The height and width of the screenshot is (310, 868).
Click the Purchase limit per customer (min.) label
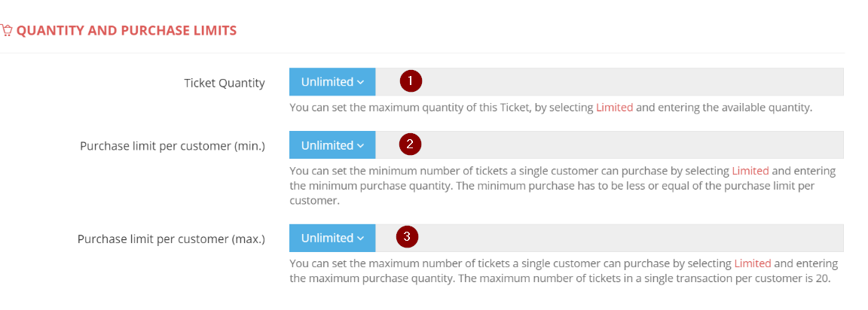pyautogui.click(x=173, y=146)
